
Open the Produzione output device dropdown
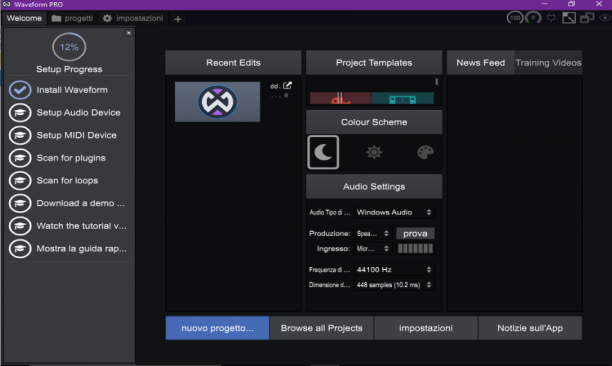(372, 233)
